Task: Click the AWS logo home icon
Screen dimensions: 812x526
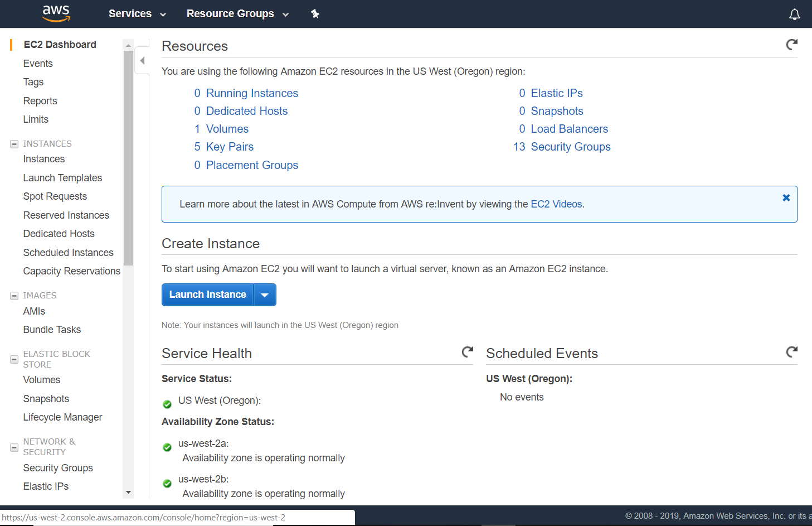Action: pos(56,13)
